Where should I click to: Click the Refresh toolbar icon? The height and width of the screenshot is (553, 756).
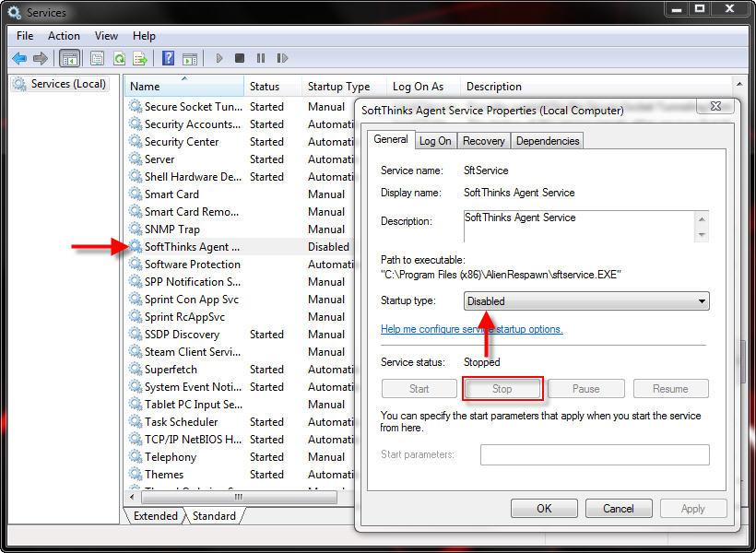119,58
